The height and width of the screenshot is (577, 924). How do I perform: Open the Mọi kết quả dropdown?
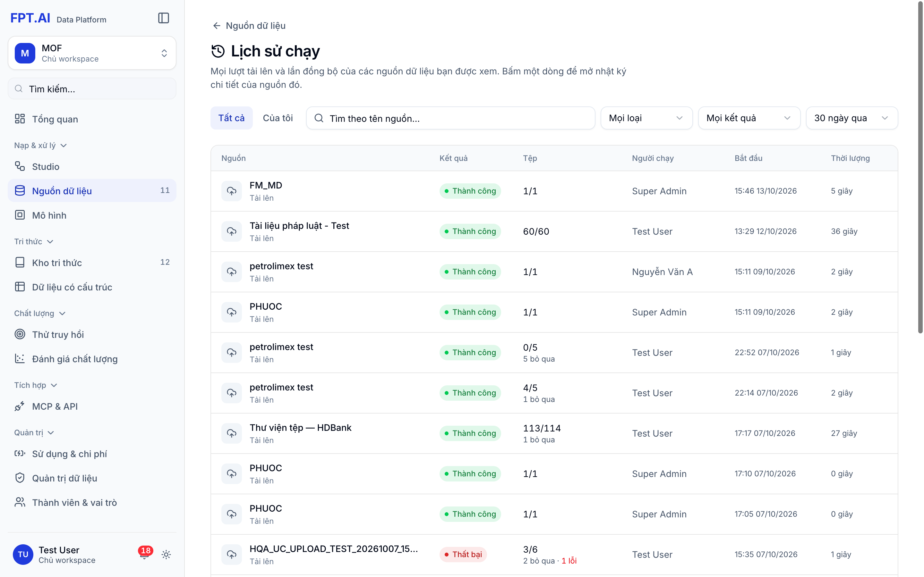749,118
